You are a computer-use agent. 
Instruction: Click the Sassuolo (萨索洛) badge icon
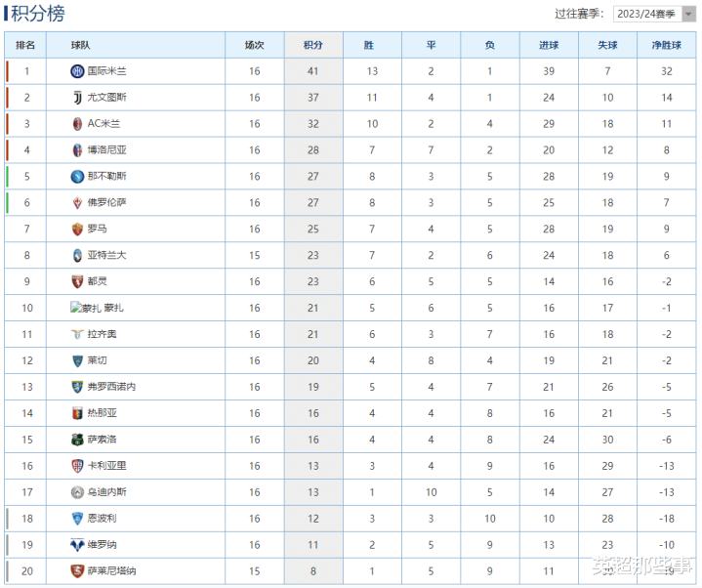click(x=77, y=440)
